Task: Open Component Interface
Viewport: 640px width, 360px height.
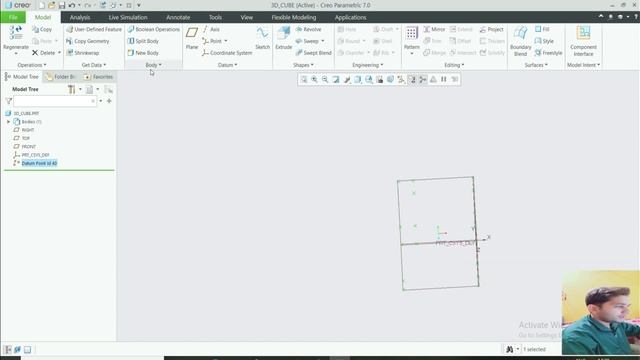Action: pos(583,41)
